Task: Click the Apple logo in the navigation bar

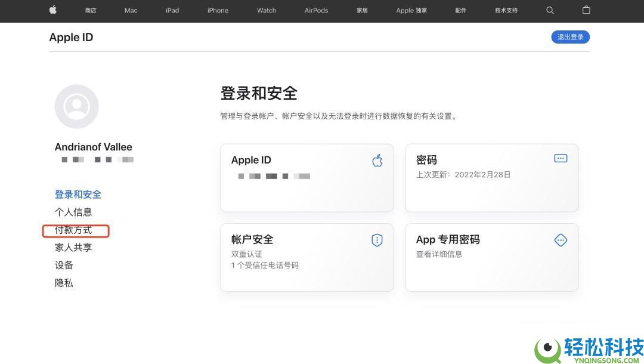Action: pos(52,10)
